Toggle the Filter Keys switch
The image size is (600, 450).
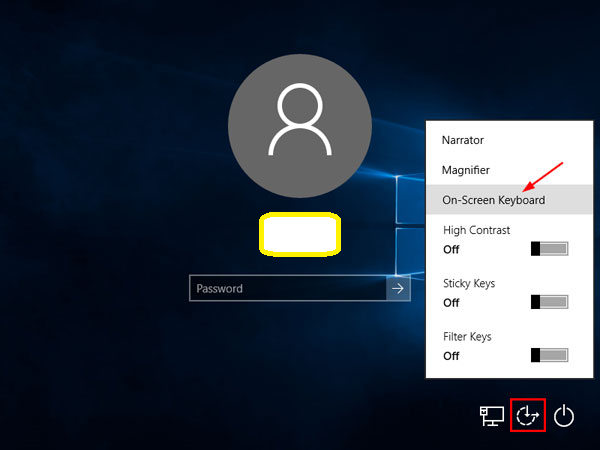(549, 355)
